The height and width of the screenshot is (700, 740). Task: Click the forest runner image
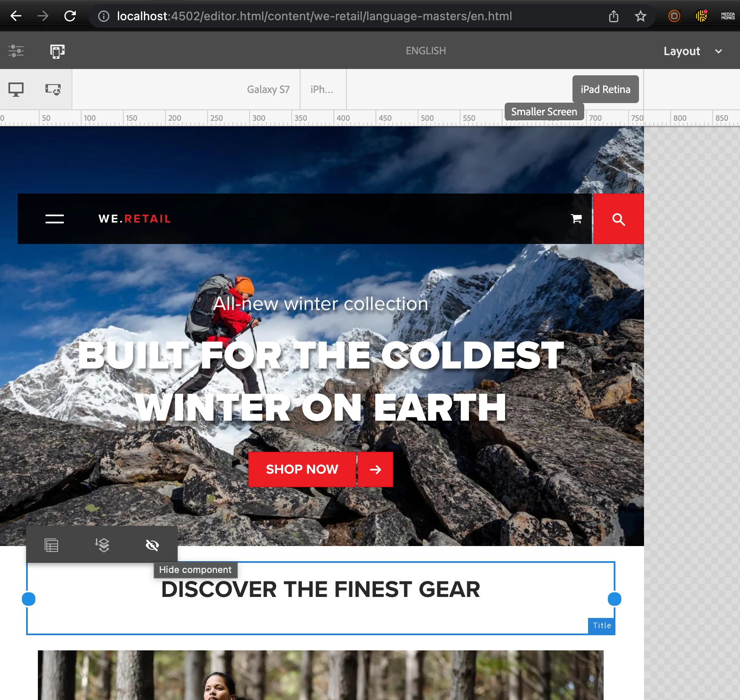tap(321, 675)
